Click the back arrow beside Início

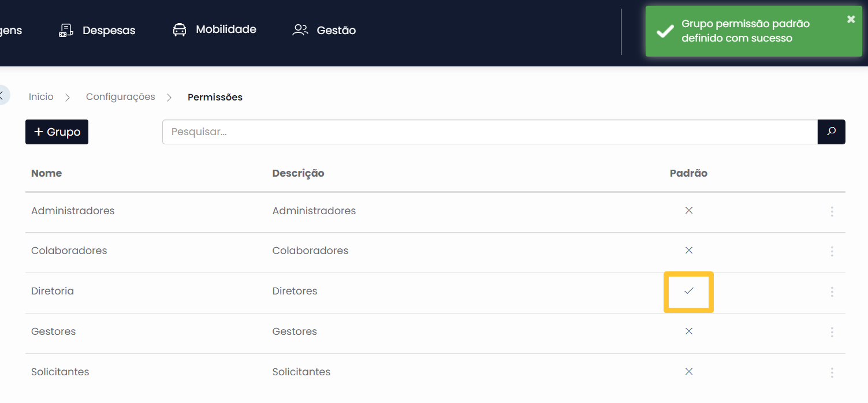(2, 95)
